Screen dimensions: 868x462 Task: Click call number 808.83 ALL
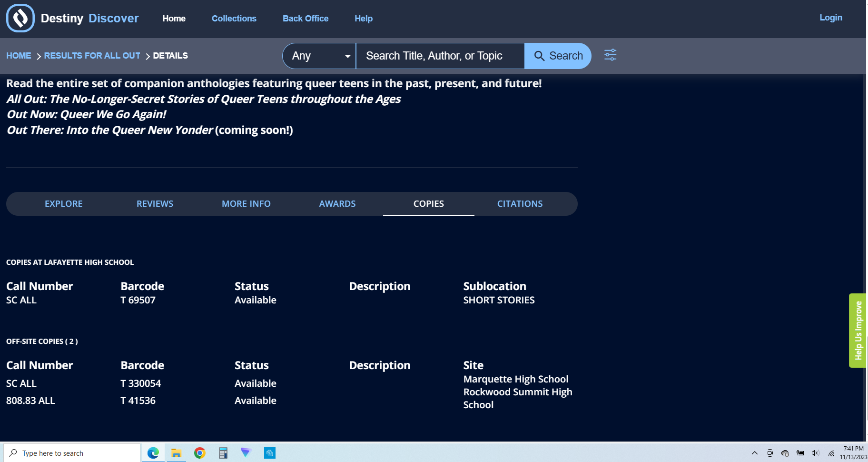(x=30, y=401)
